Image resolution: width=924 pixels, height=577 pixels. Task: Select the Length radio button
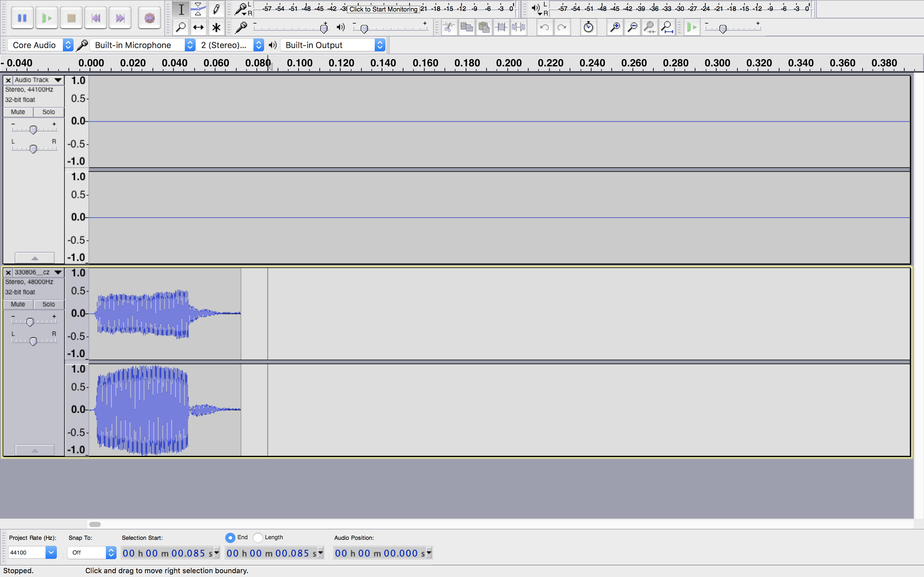pyautogui.click(x=258, y=538)
